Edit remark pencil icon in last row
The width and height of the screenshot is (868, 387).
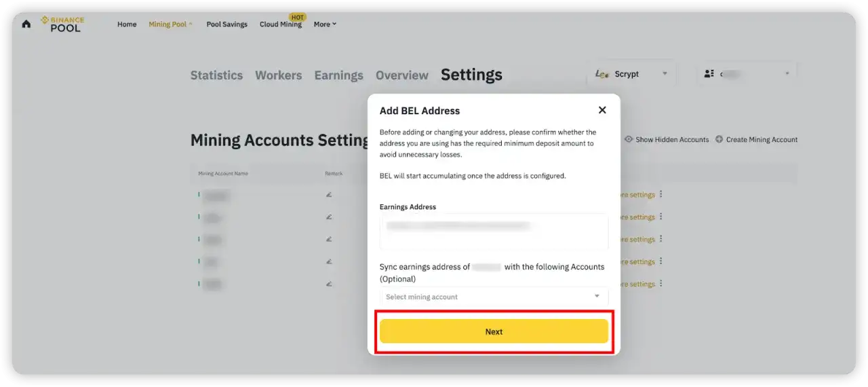tap(329, 284)
